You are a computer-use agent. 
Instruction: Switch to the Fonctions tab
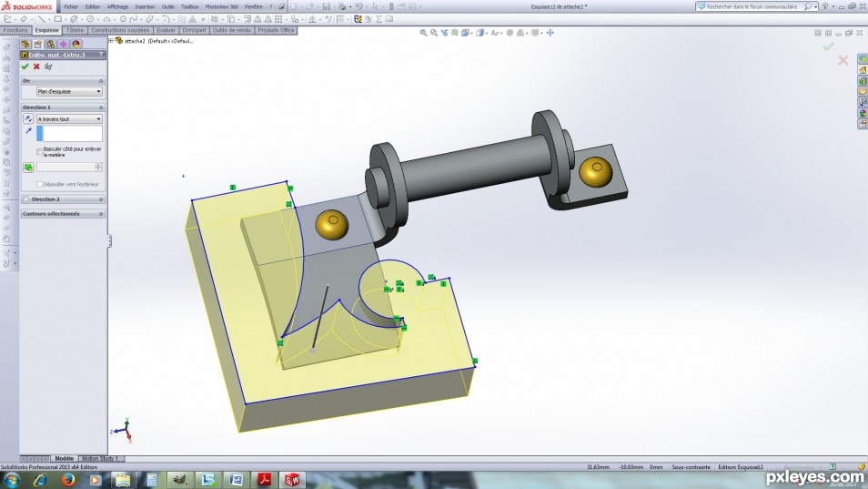point(15,30)
